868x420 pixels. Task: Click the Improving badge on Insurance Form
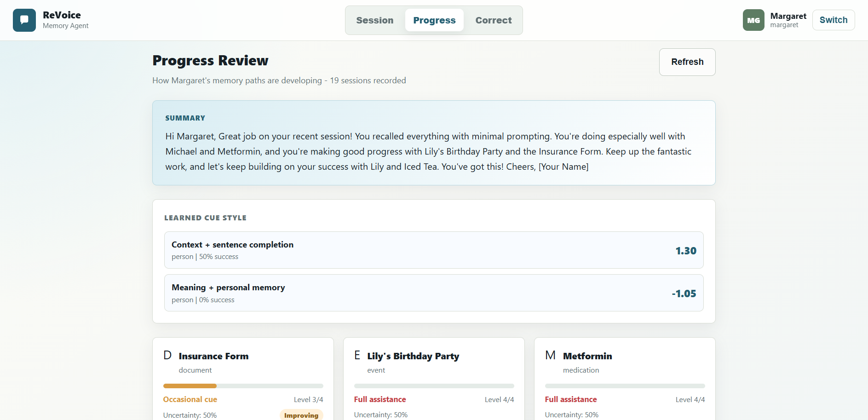(301, 415)
